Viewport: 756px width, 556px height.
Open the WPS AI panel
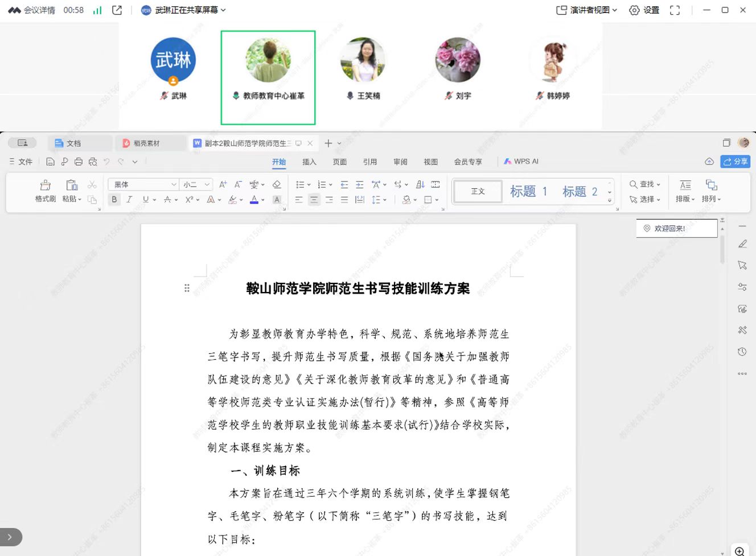tap(521, 162)
